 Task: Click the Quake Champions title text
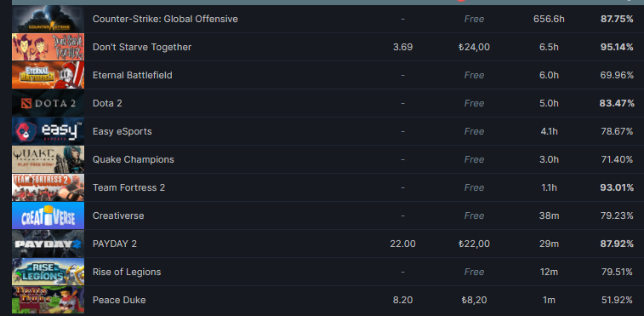point(134,159)
